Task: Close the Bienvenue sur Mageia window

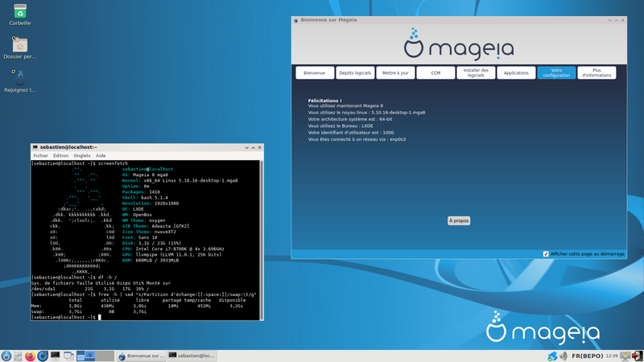Action: coord(623,20)
